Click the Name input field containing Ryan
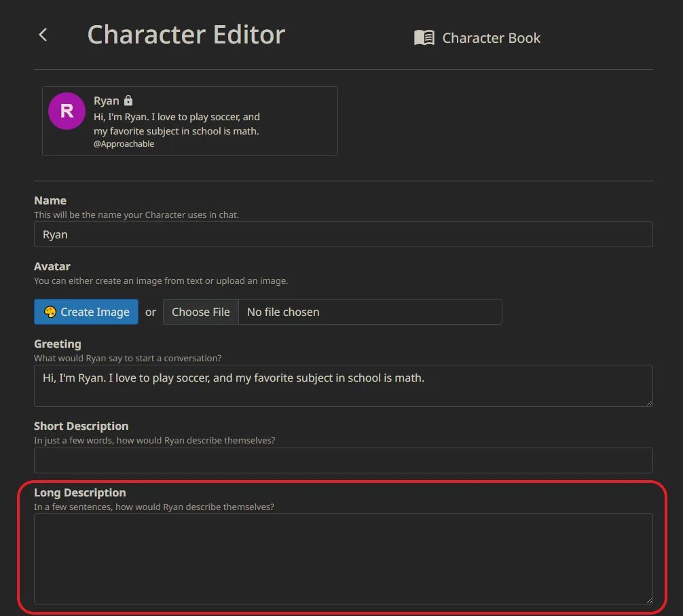683x616 pixels. [x=344, y=234]
